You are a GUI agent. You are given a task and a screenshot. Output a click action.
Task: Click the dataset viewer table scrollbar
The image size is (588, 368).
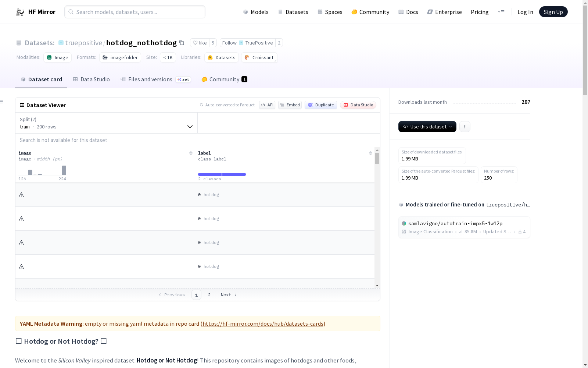[x=377, y=158]
